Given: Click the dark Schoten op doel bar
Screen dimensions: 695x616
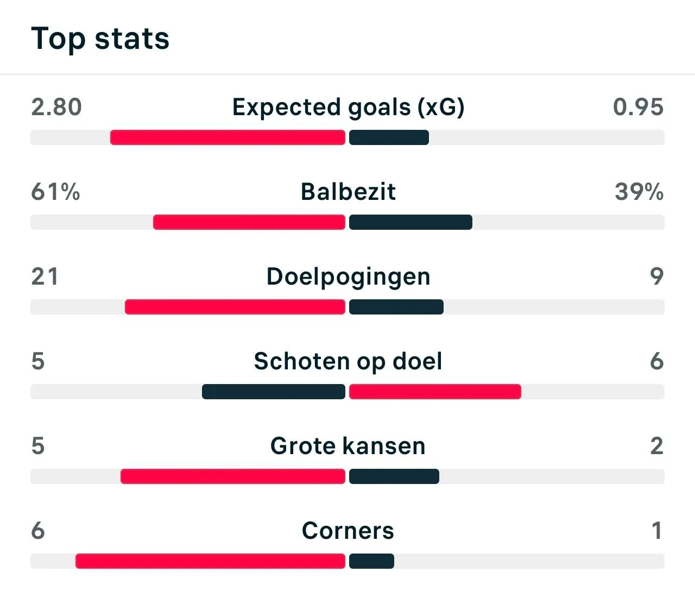Looking at the screenshot, I should pos(274,392).
